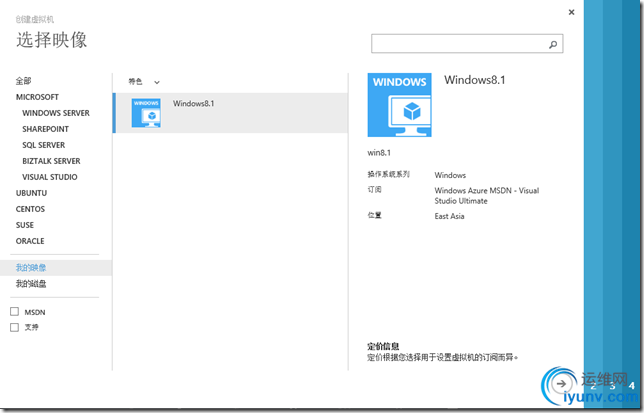The width and height of the screenshot is (644, 413).
Task: Go to wizard step 3
Action: [x=612, y=386]
